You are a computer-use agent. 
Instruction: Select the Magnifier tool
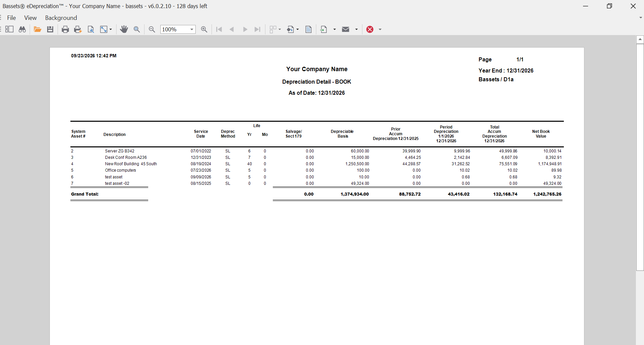[137, 29]
